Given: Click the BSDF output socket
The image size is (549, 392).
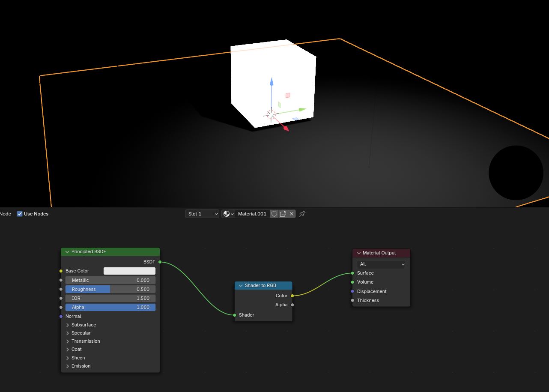Looking at the screenshot, I should point(160,262).
